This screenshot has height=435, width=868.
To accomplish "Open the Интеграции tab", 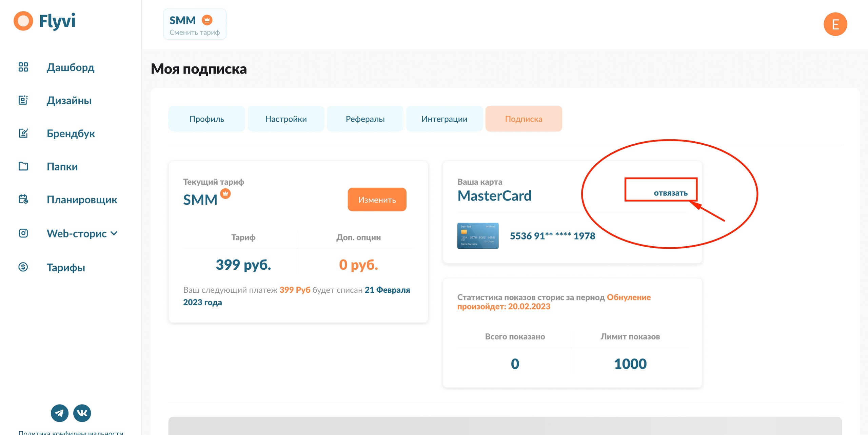I will [x=444, y=119].
